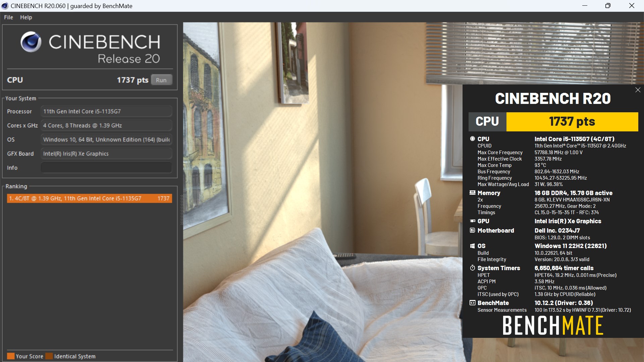Click the 6,650,684 timer calls value

(x=564, y=268)
